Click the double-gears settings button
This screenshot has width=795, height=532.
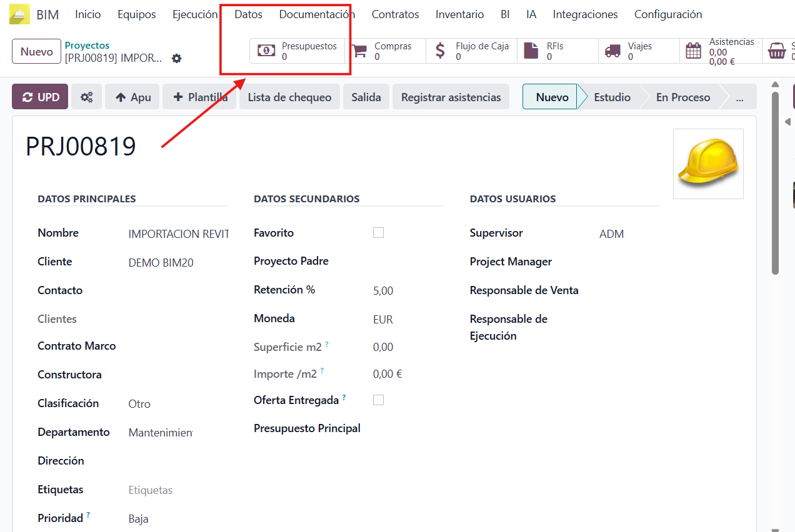point(87,97)
